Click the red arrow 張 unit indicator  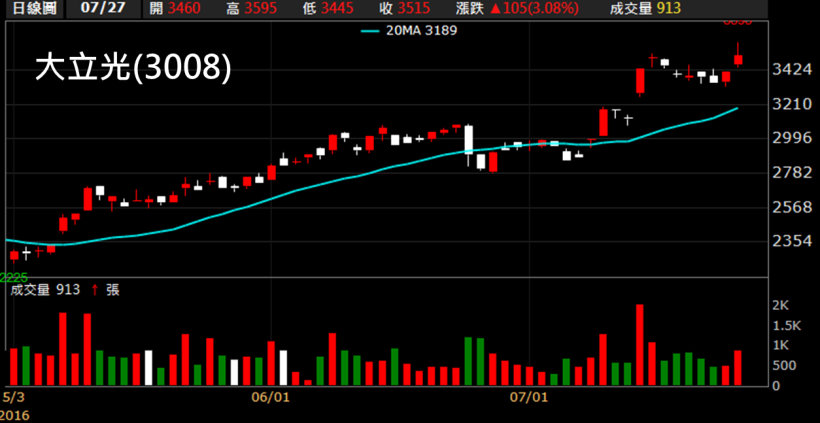106,290
